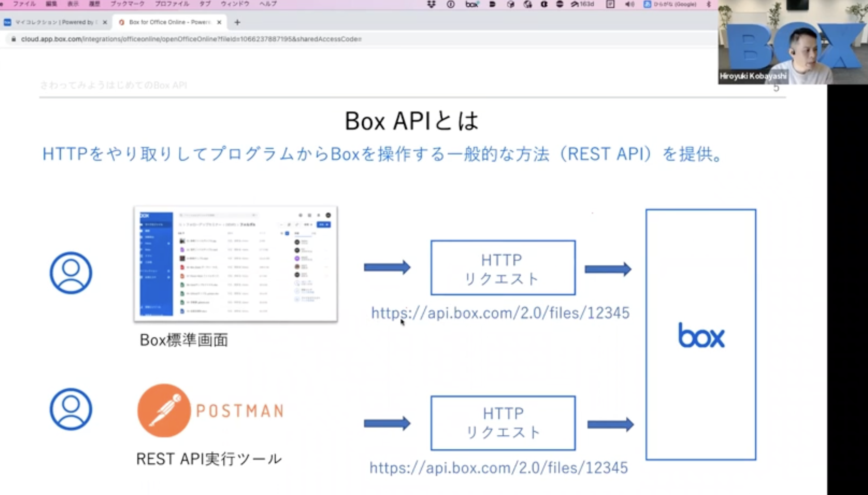868x495 pixels.
Task: Click the blue box logo on the right
Action: [x=702, y=336]
